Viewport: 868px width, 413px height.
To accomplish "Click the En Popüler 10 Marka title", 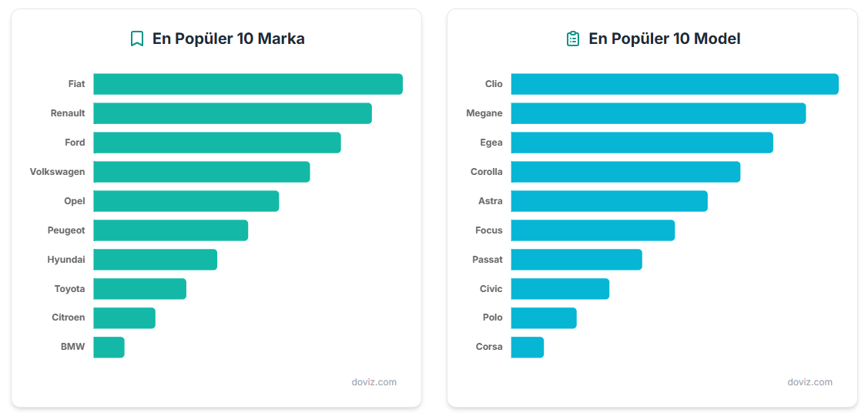I will coord(228,39).
